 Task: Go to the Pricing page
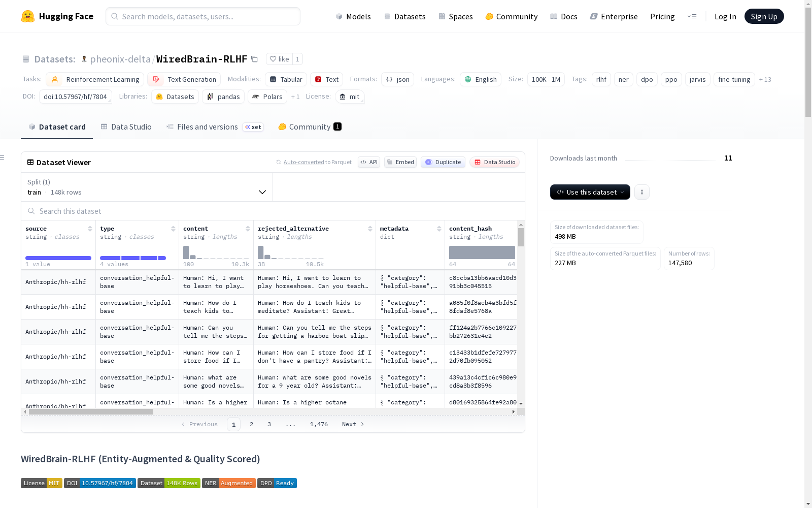(x=662, y=16)
